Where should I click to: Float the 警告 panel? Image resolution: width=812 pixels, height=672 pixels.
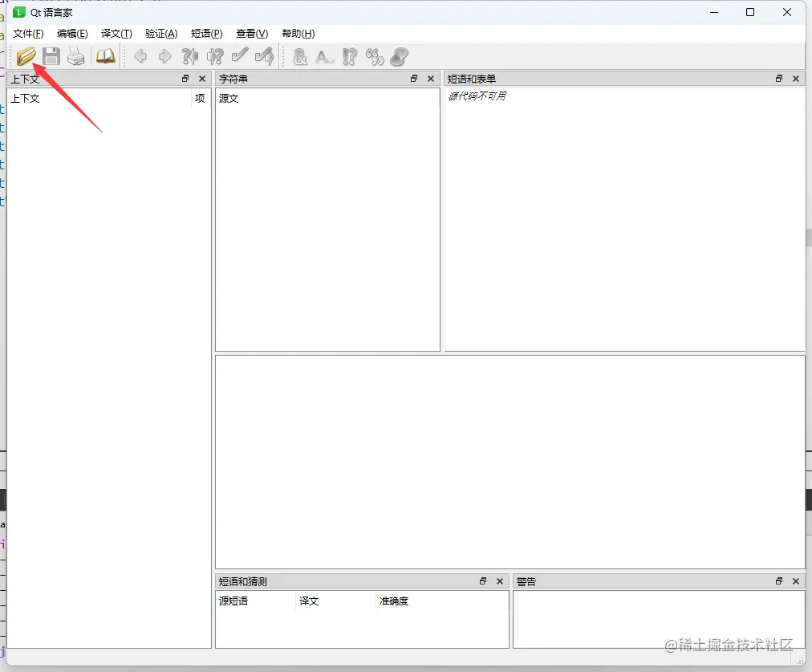pos(779,580)
